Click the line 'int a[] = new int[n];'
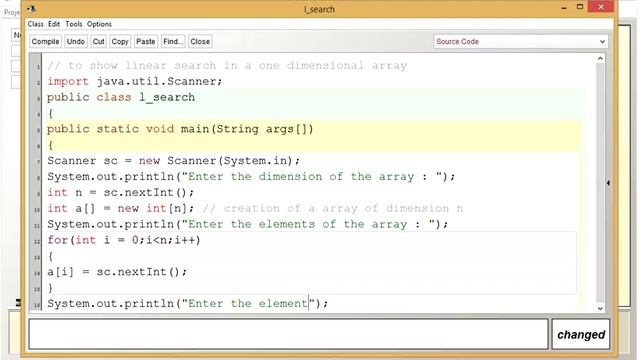Image resolution: width=640 pixels, height=360 pixels. [x=120, y=209]
